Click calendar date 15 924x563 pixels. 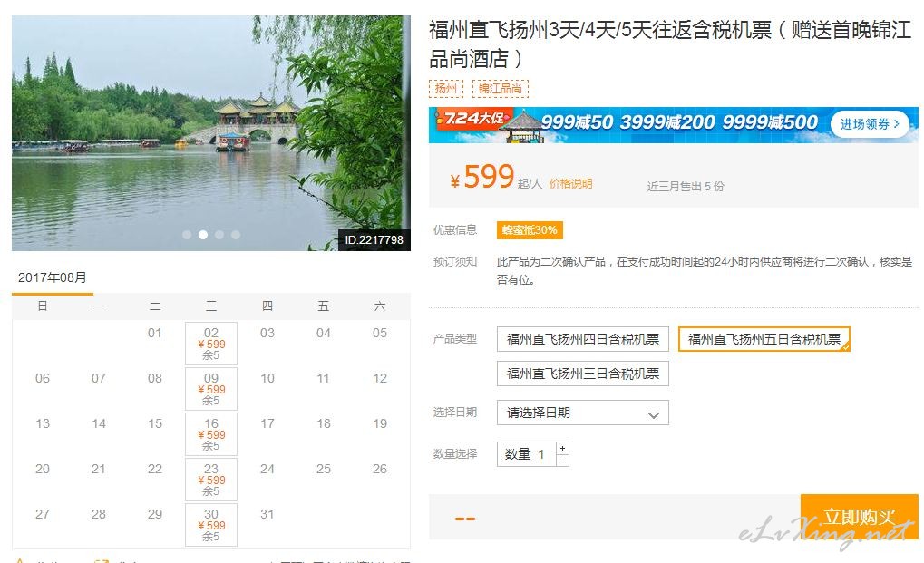coord(154,423)
